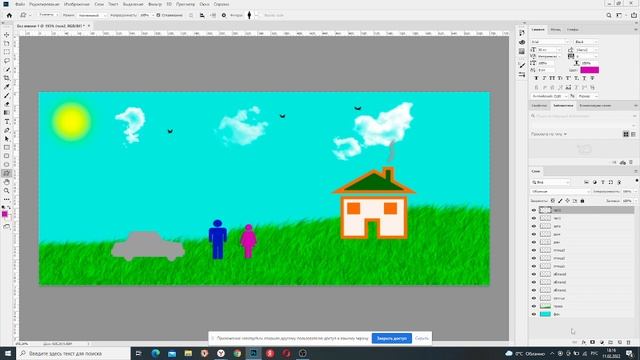Screen dimensions: 640x360
Task: Close the open document tab
Action: [x=89, y=26]
